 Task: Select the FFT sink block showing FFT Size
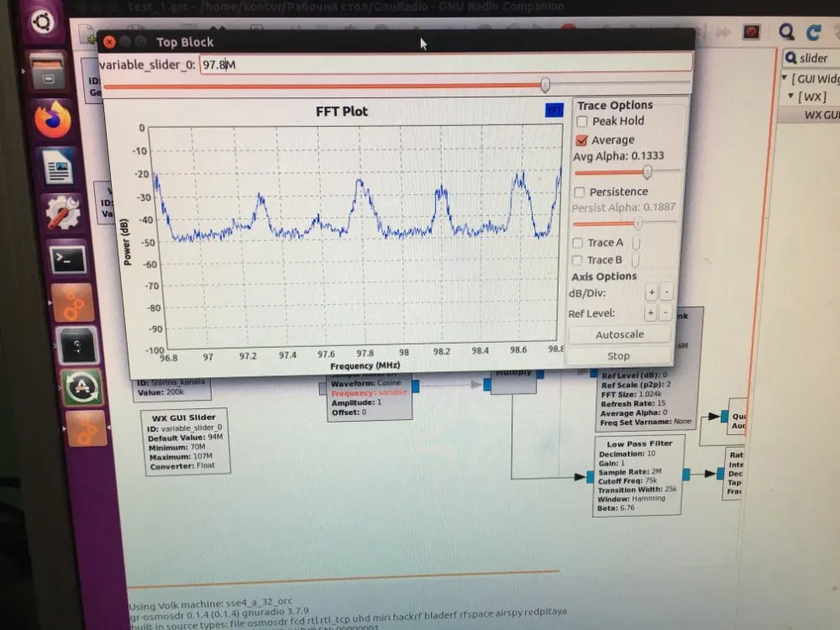point(647,400)
